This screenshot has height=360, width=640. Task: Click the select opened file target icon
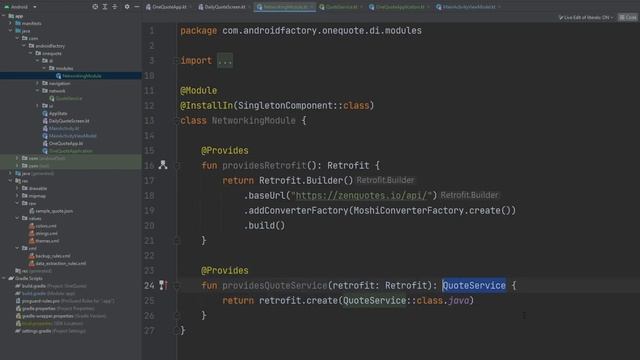[95, 7]
